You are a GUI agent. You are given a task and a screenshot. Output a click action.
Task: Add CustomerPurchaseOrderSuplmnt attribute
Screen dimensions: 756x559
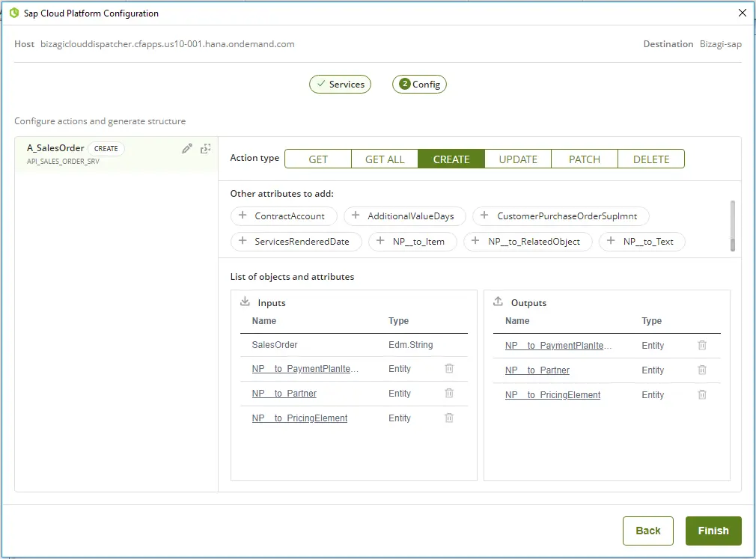561,216
